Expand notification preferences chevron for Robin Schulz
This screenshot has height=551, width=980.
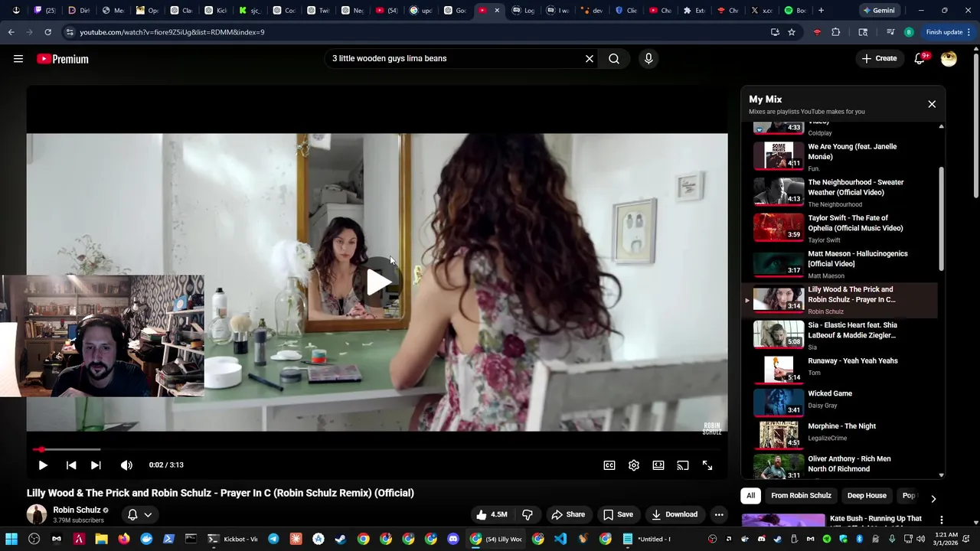click(148, 515)
